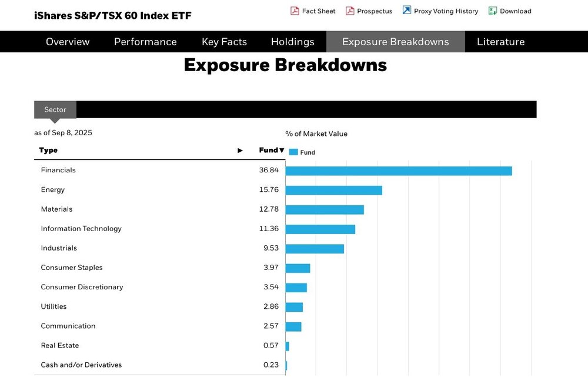This screenshot has height=377, width=588.
Task: Switch to the Performance tab
Action: tap(145, 42)
